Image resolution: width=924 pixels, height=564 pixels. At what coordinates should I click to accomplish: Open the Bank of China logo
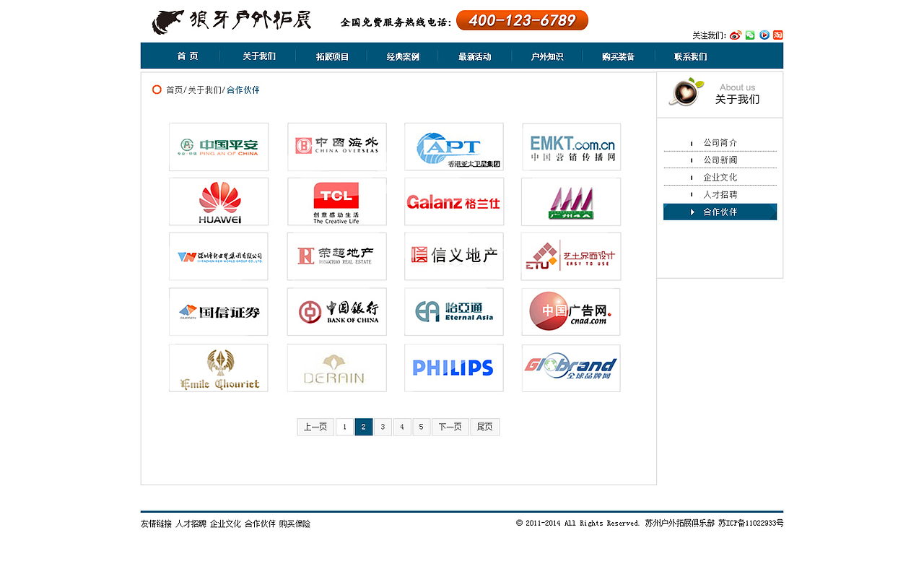337,312
